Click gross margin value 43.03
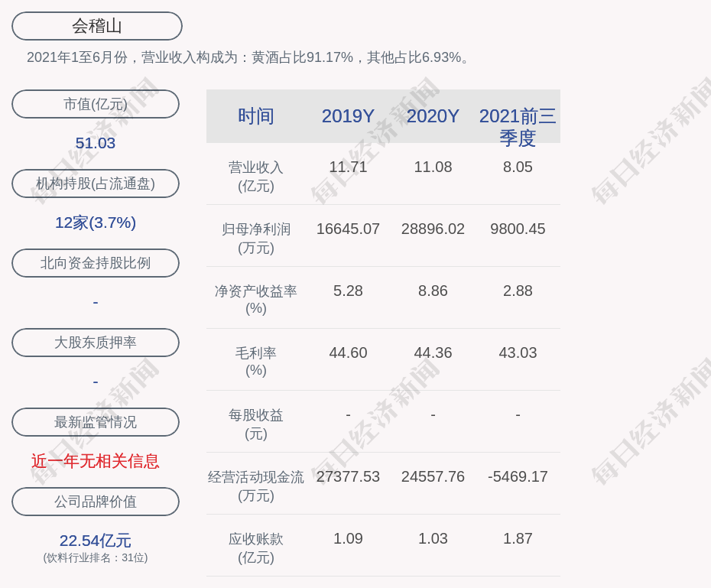The image size is (711, 588). (x=518, y=352)
